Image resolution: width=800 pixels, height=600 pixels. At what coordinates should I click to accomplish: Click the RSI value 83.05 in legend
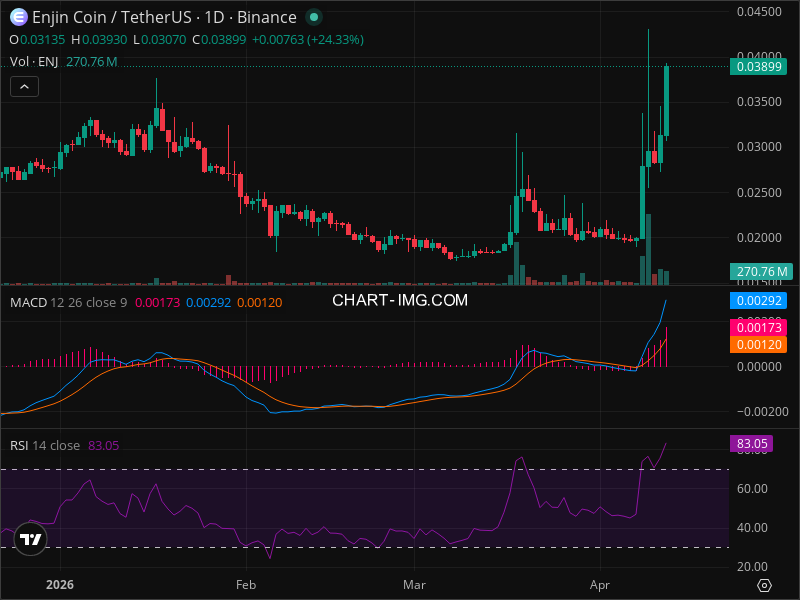coord(104,445)
